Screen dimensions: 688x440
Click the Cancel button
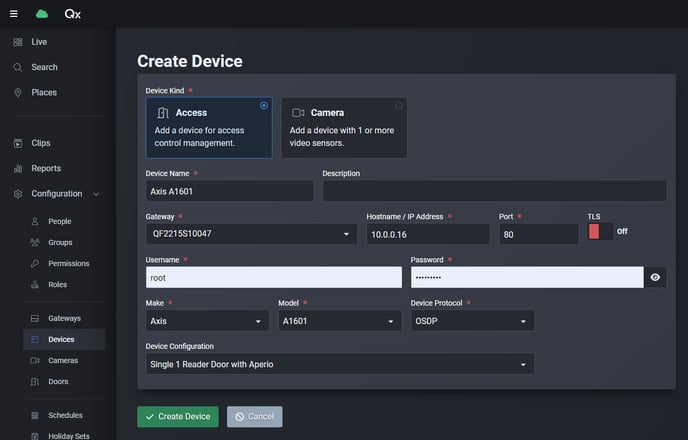click(254, 416)
